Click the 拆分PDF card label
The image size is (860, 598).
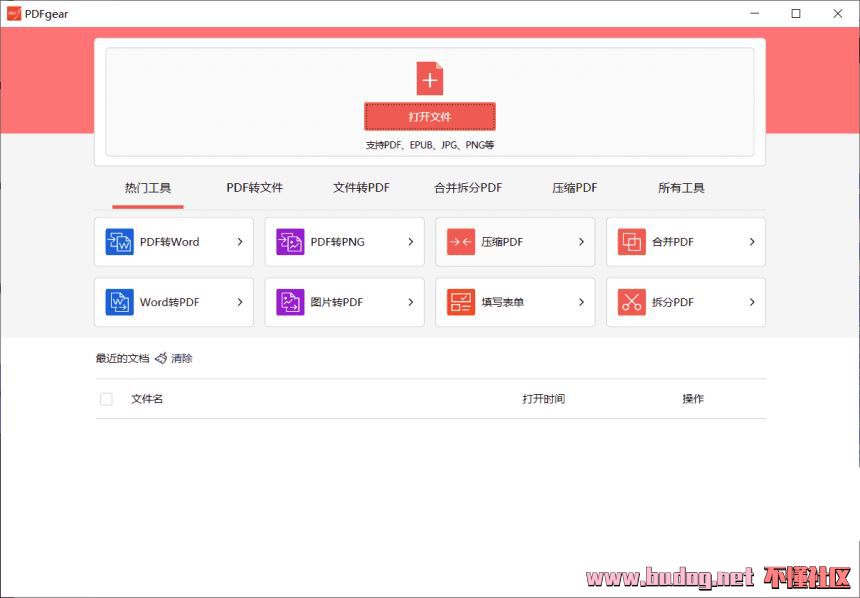[672, 302]
